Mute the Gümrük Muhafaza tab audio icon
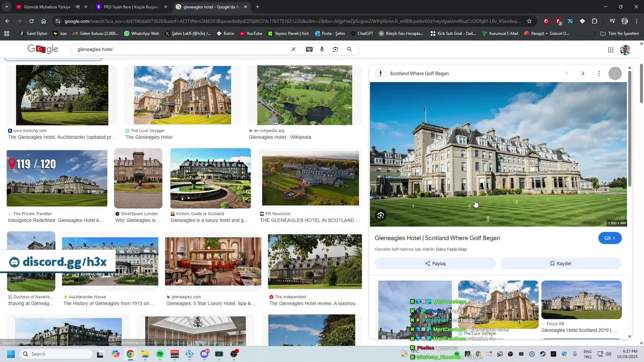 (x=77, y=7)
